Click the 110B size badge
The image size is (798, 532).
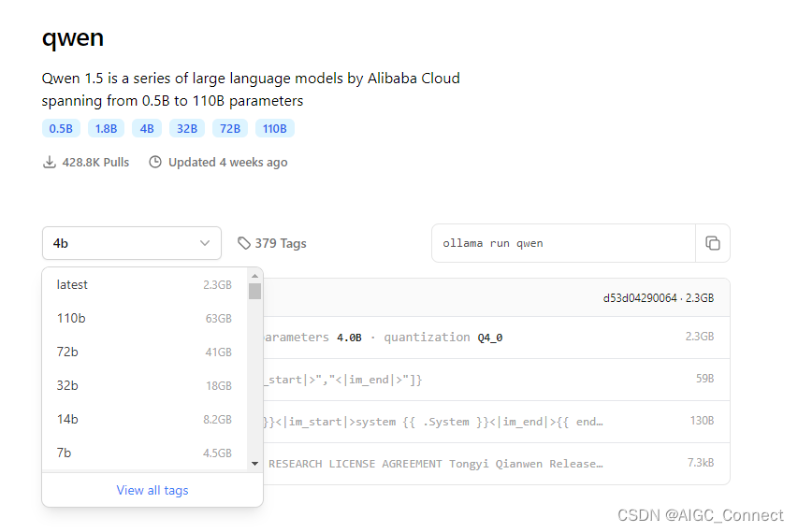click(275, 129)
